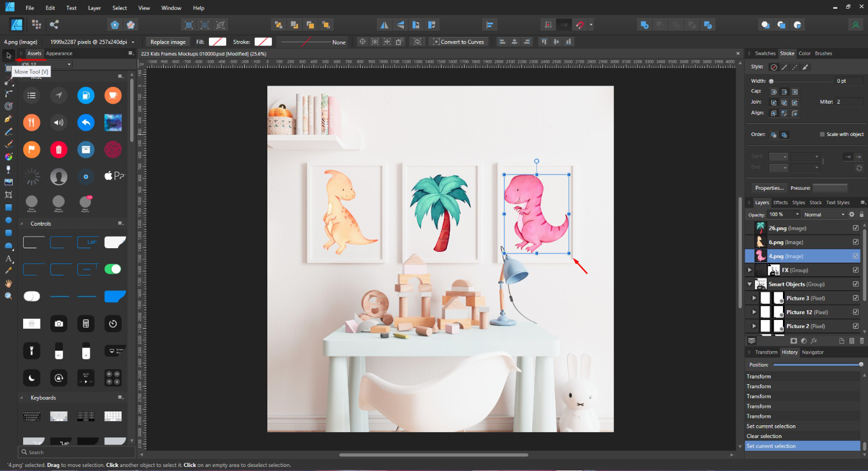Select the Crop tool
Screen dimensions: 868x471
[x=8, y=195]
